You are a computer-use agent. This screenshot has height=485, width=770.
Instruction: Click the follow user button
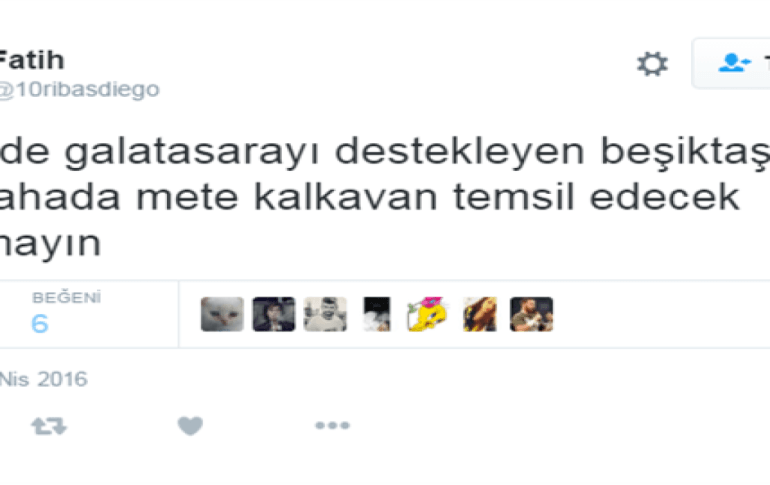731,63
